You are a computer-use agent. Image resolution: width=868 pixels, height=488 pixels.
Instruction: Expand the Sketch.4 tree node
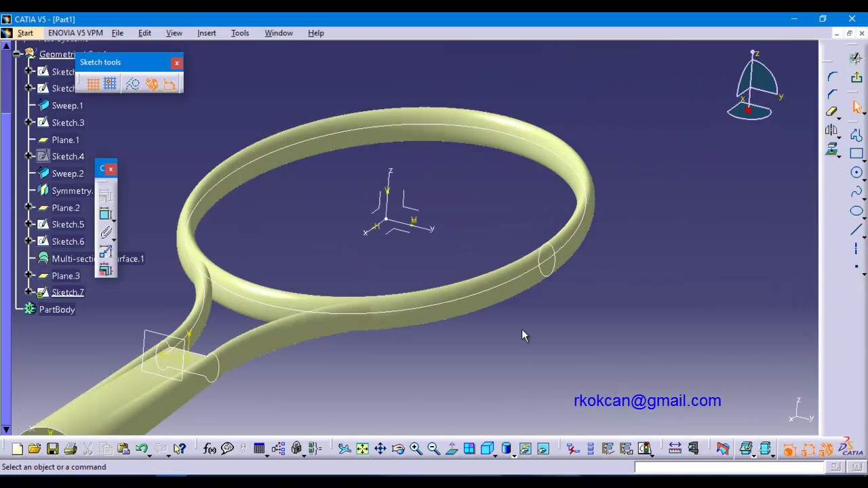click(x=28, y=156)
